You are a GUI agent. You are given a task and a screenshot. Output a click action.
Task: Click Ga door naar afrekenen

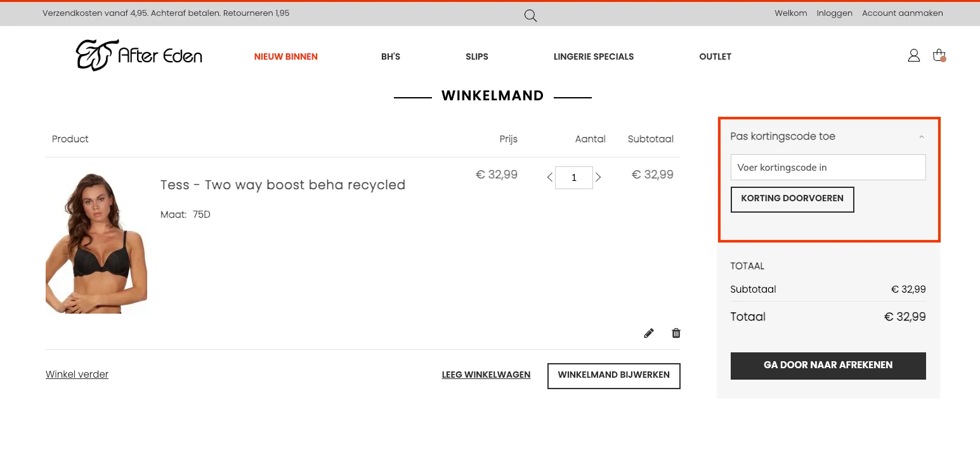click(x=828, y=366)
